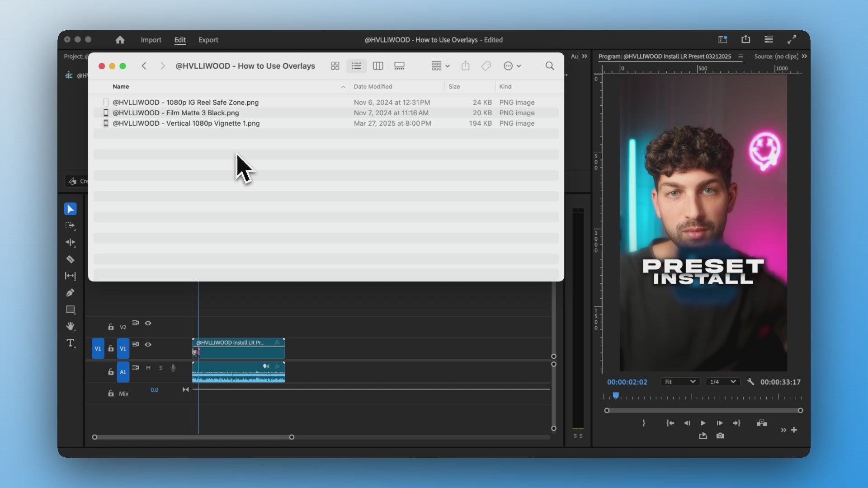The image size is (868, 488).
Task: Step forward one frame
Action: coord(720,423)
